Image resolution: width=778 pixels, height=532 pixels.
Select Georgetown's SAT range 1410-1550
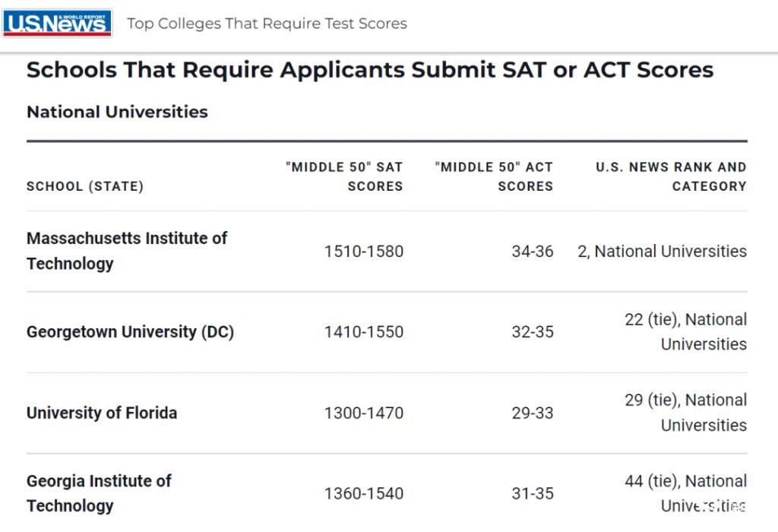click(364, 331)
